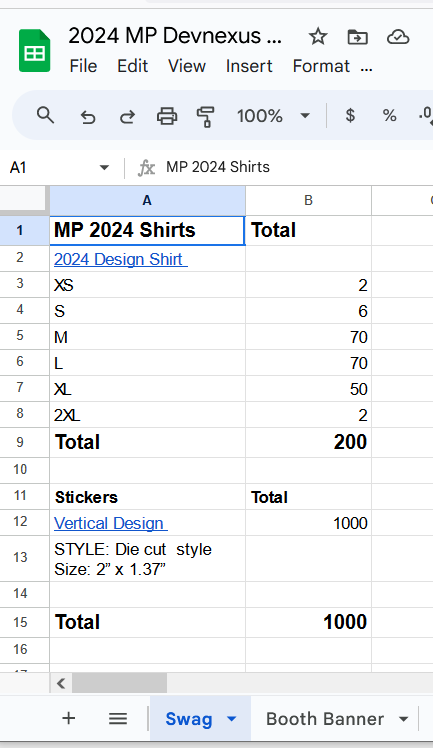
Task: Click the horizontal scrollbar thumb
Action: click(x=119, y=683)
